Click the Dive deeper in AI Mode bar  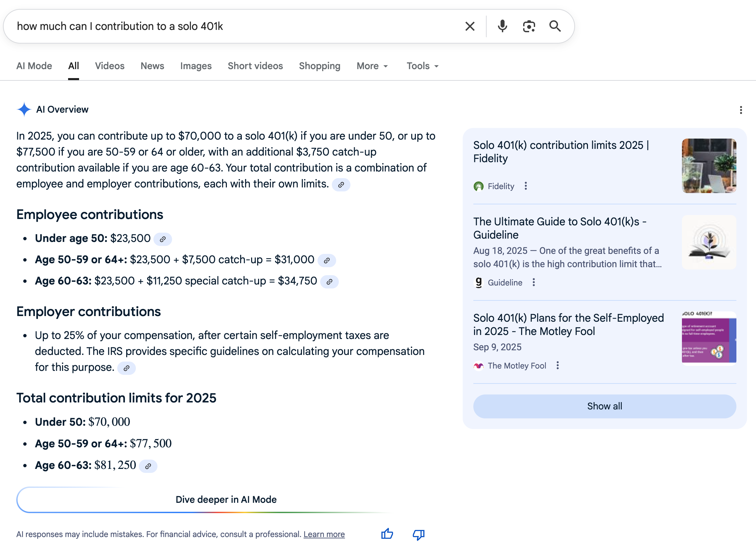point(226,499)
